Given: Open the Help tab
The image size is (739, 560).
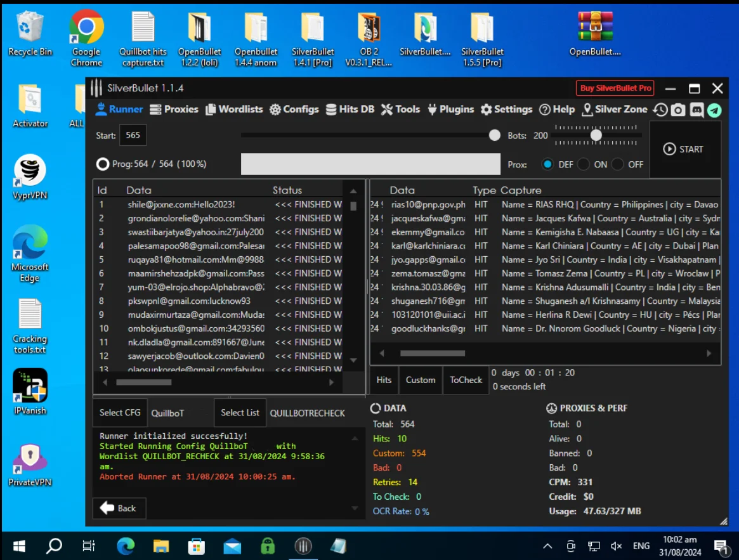Looking at the screenshot, I should coord(557,109).
